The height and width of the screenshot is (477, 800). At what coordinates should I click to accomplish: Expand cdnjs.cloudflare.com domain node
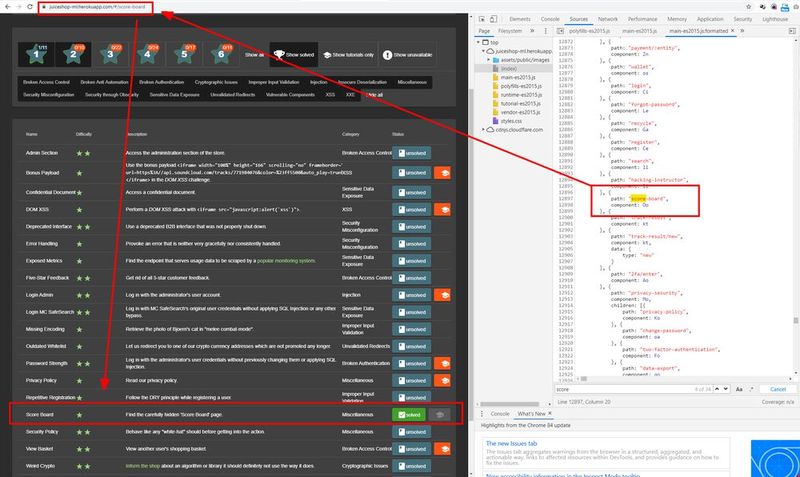(483, 130)
